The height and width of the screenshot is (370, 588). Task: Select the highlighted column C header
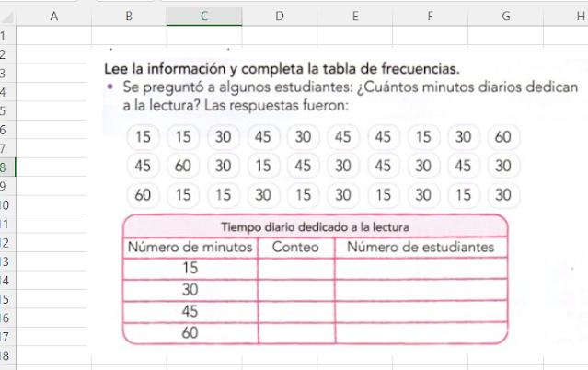(204, 17)
